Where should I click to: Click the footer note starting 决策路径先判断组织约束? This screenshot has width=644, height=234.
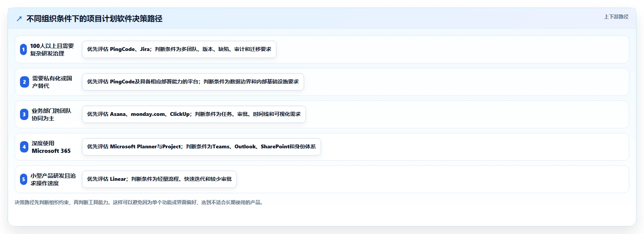click(139, 203)
